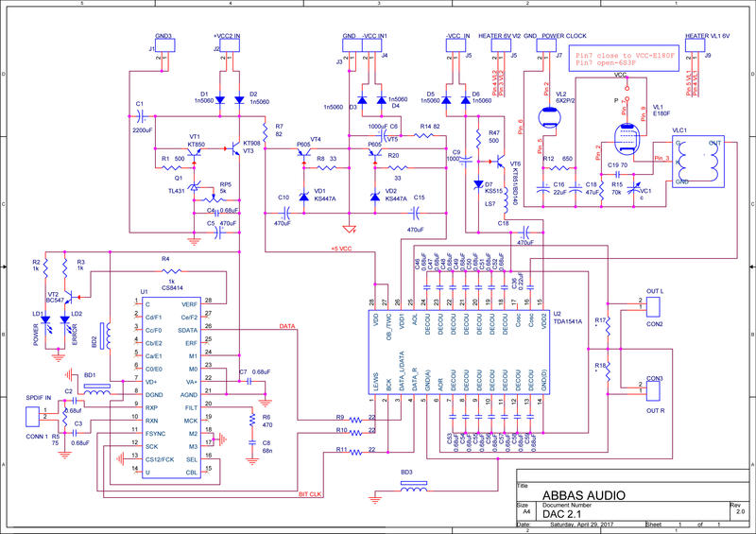The width and height of the screenshot is (756, 534).
Task: Select the J2 +VCC2 IN connector symbol
Action: coord(230,45)
